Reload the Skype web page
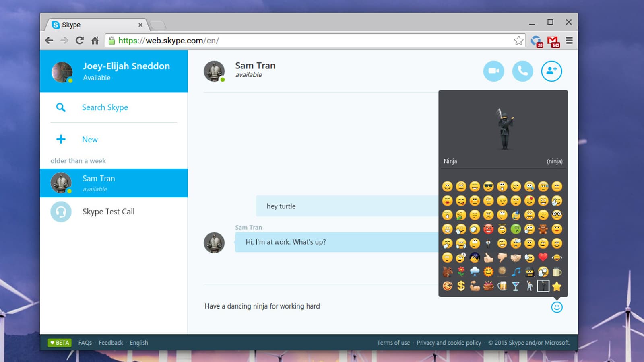The width and height of the screenshot is (644, 362). coord(80,41)
